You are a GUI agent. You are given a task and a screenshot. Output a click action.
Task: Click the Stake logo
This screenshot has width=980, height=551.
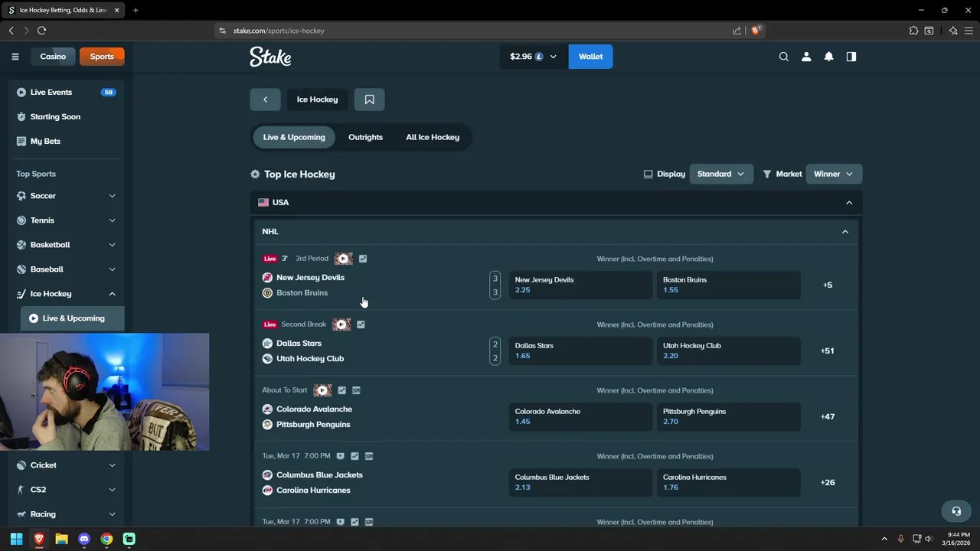(x=270, y=57)
